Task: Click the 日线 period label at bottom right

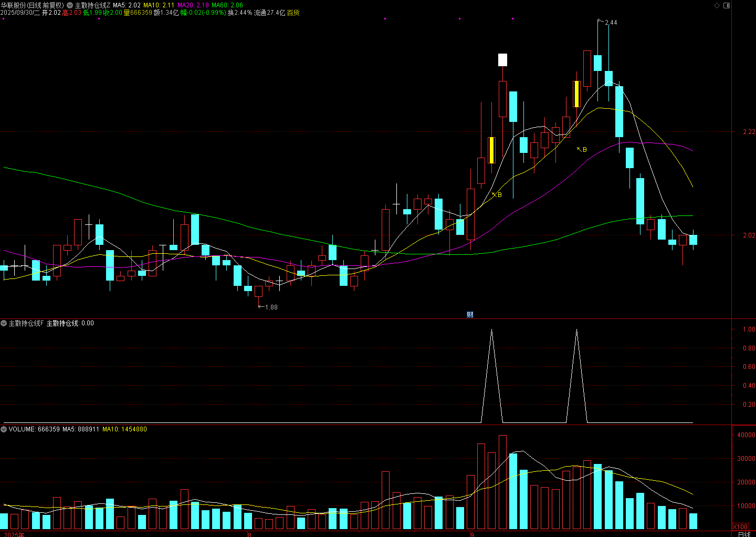Action: pyautogui.click(x=744, y=534)
